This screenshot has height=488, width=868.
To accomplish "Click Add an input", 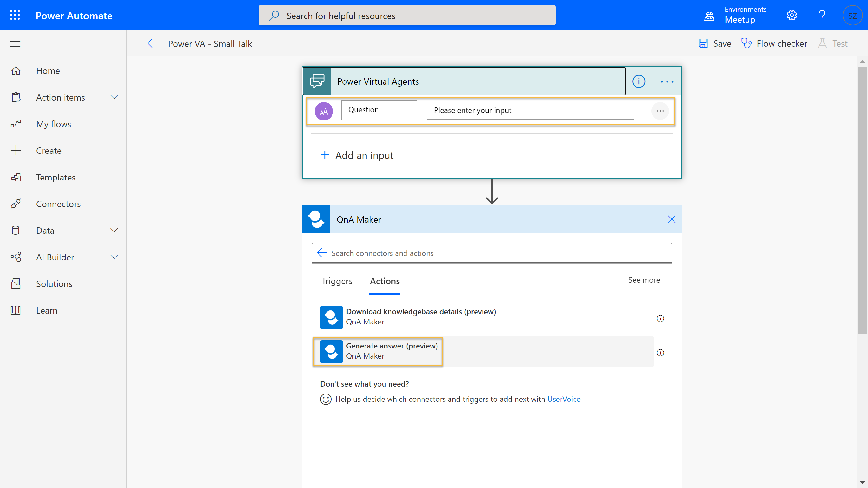I will [x=357, y=155].
